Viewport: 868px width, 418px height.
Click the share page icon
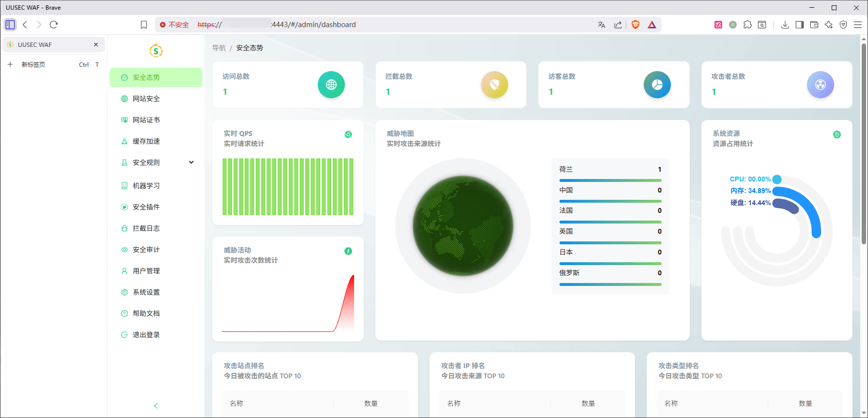click(x=618, y=25)
